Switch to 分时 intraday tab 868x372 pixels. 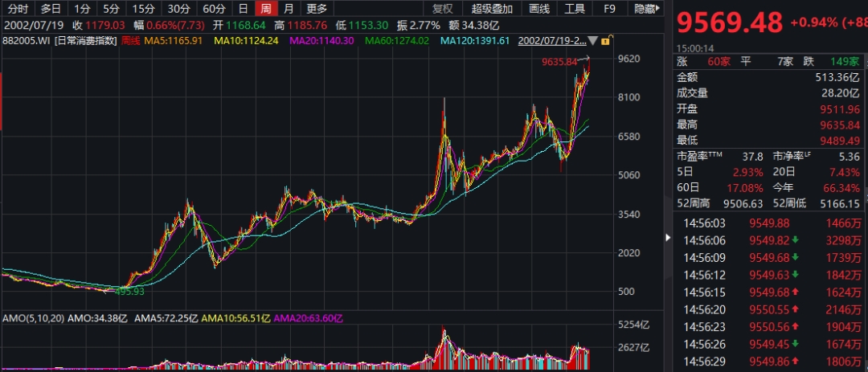tap(18, 8)
